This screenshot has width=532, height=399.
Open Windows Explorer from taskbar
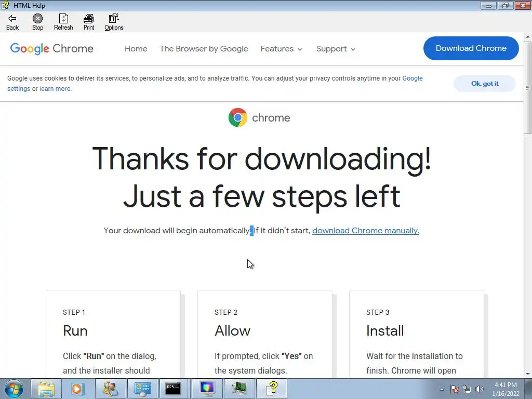click(46, 389)
